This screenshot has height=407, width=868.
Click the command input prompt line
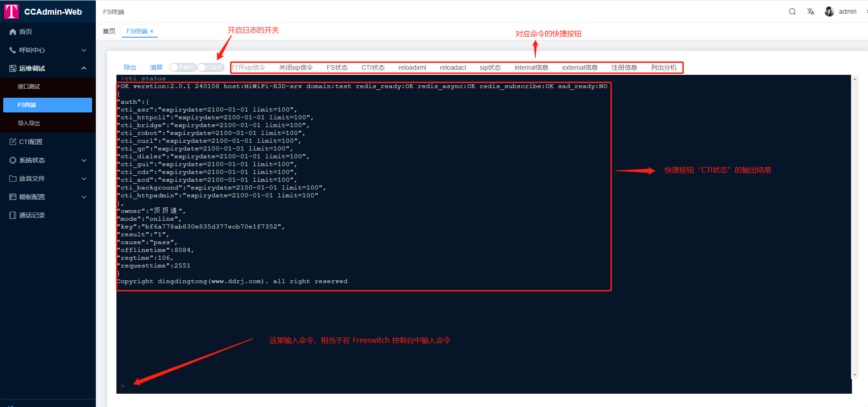(x=321, y=386)
